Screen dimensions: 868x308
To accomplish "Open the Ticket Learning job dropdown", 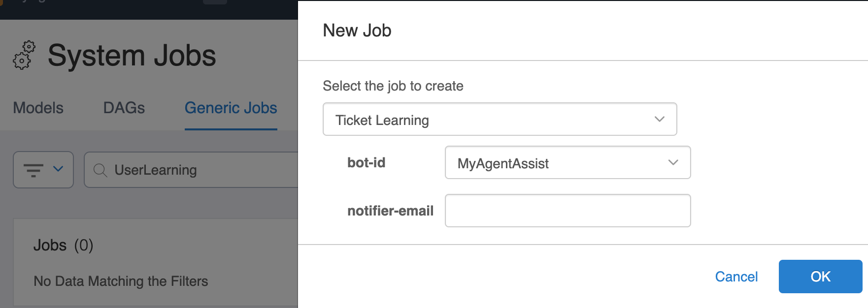I will [x=500, y=119].
